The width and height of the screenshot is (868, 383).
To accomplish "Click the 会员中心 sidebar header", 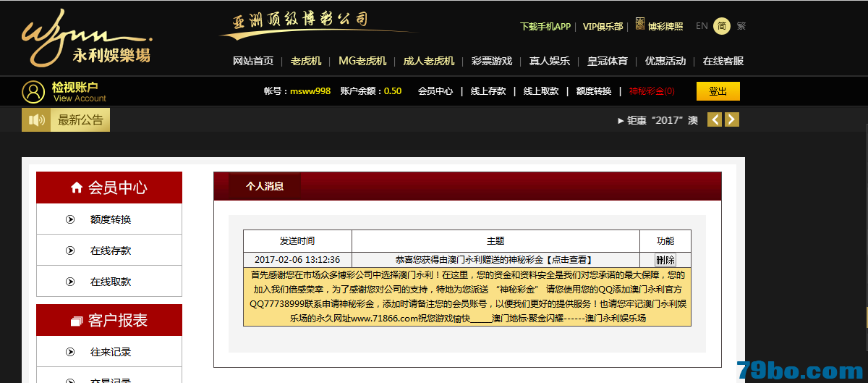I will click(x=109, y=188).
